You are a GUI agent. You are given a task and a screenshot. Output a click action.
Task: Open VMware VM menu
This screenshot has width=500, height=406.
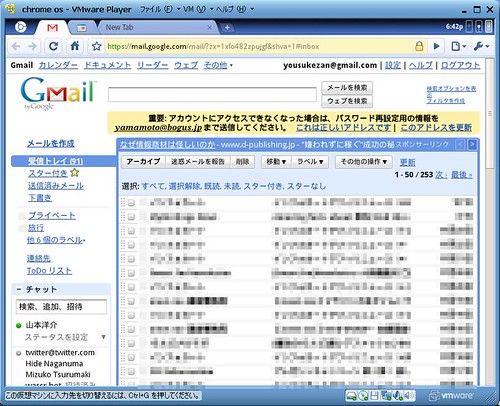click(x=197, y=9)
